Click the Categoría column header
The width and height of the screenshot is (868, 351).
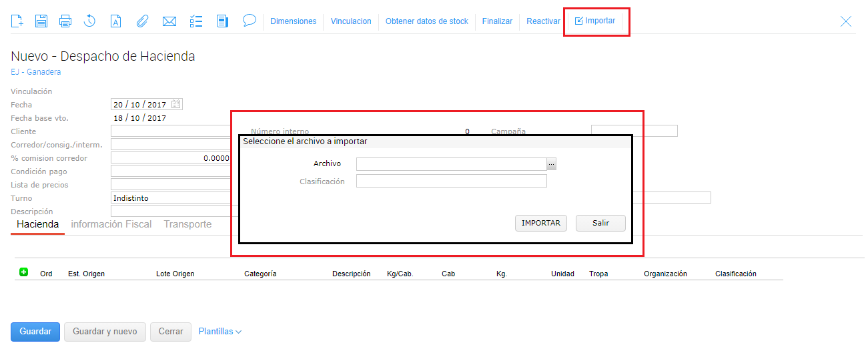coord(260,274)
